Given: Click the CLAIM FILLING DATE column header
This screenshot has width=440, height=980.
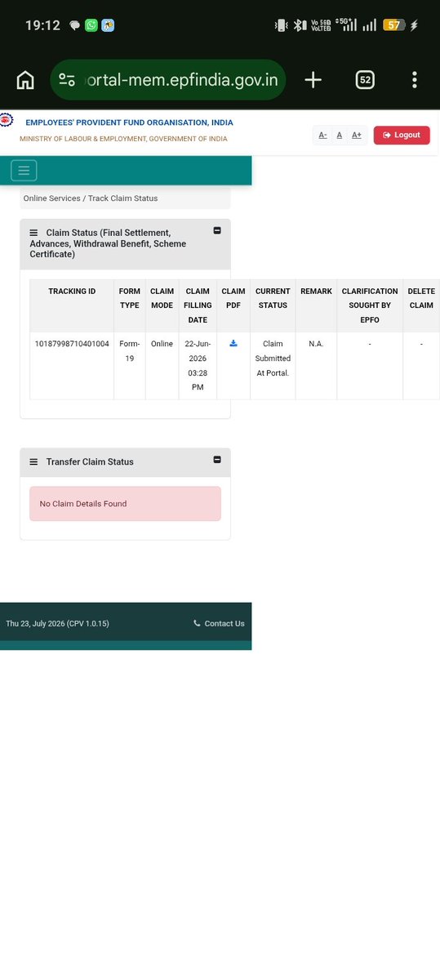Looking at the screenshot, I should (198, 305).
